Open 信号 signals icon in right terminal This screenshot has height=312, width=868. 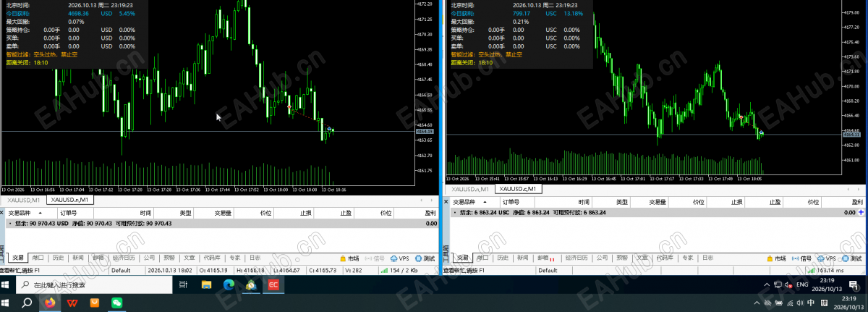(801, 258)
